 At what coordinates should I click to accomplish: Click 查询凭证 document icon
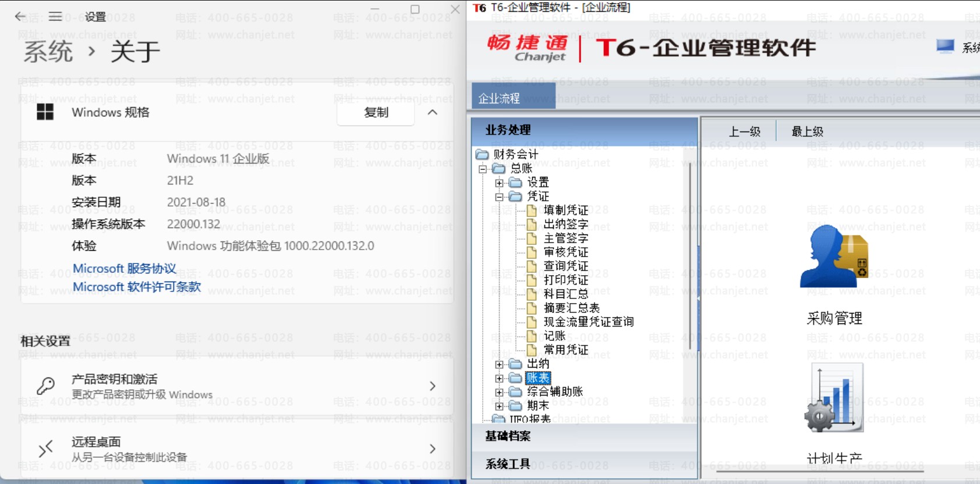(532, 266)
